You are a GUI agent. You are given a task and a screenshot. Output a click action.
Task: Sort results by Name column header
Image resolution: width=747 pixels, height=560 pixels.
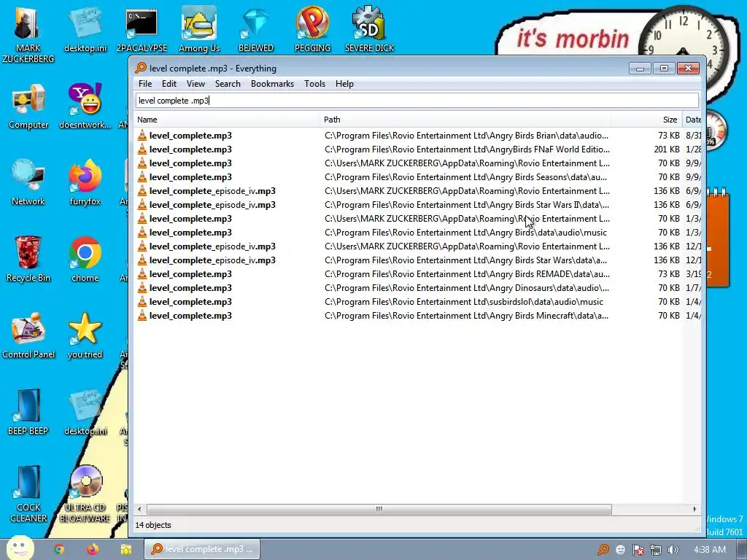click(x=227, y=120)
